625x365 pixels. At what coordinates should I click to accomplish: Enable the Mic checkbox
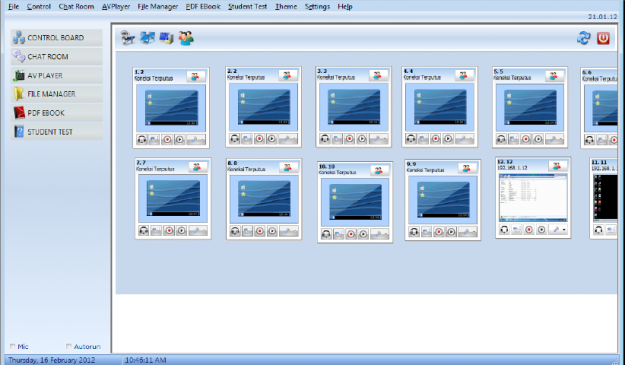pos(13,346)
